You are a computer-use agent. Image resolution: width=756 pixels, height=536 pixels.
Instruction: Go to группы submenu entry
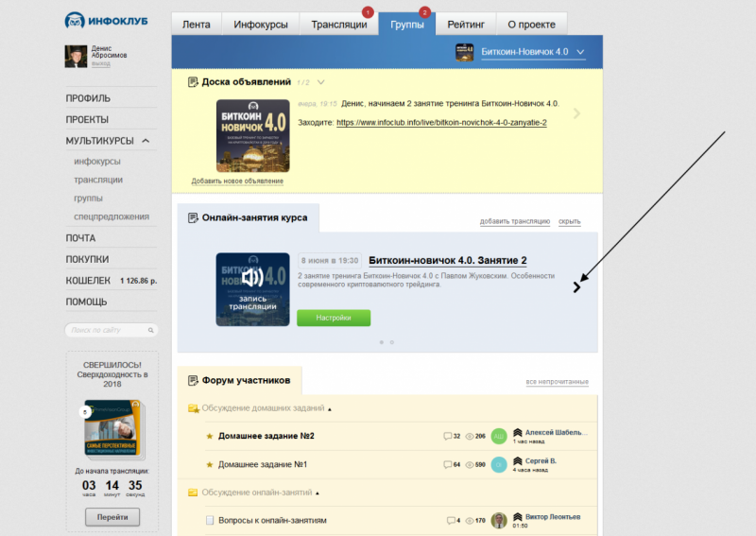[x=88, y=198]
